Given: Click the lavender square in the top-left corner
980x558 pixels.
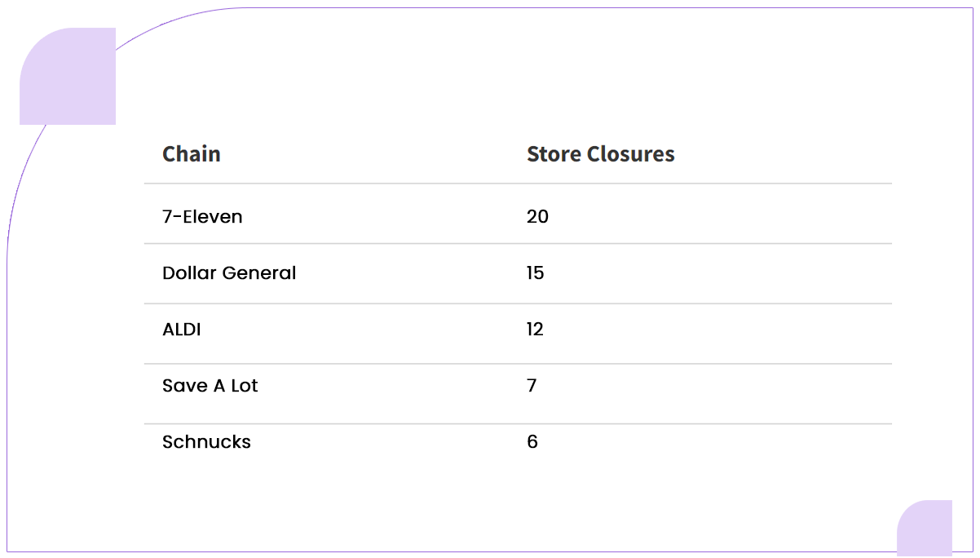Looking at the screenshot, I should tap(68, 77).
